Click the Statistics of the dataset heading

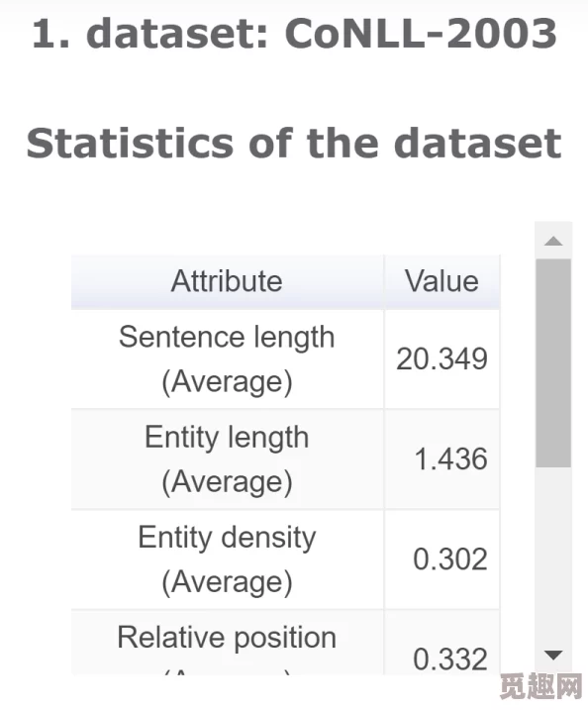tap(294, 143)
